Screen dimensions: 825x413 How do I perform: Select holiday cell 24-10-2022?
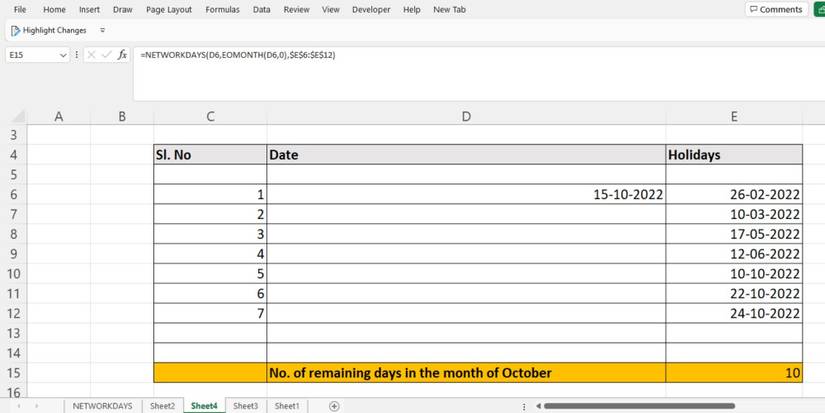734,314
